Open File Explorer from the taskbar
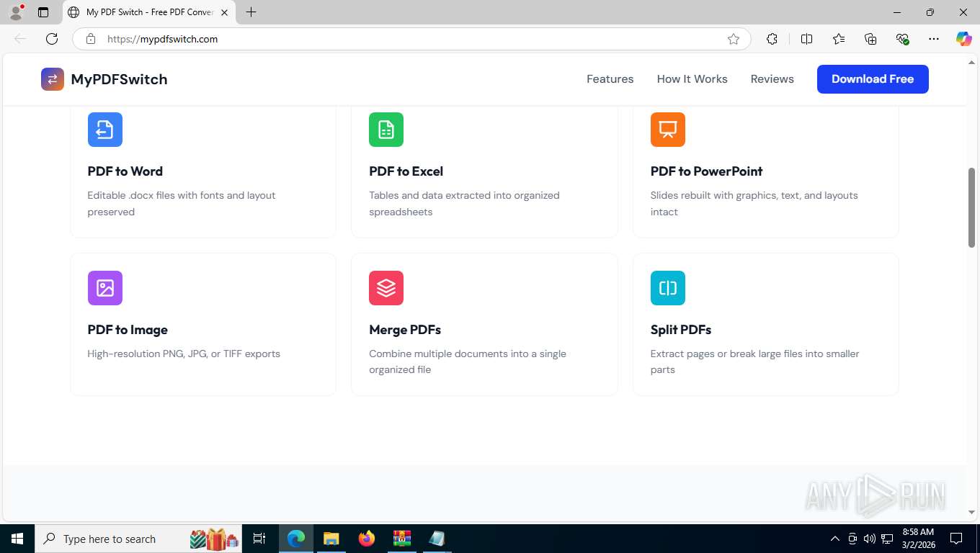This screenshot has height=553, width=980. click(331, 539)
